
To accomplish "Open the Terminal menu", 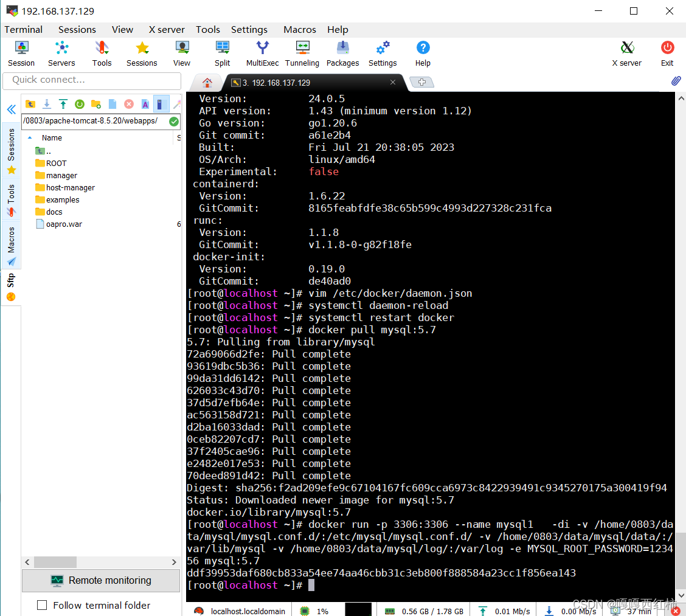I will 24,29.
